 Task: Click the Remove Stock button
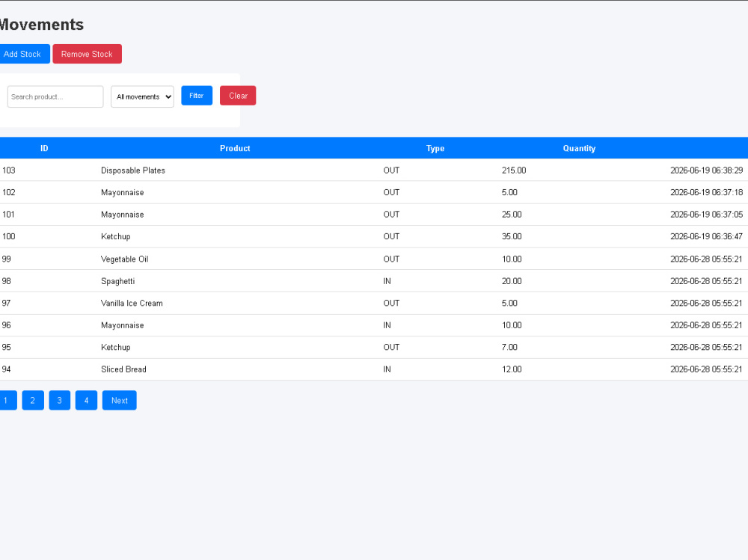pyautogui.click(x=87, y=54)
